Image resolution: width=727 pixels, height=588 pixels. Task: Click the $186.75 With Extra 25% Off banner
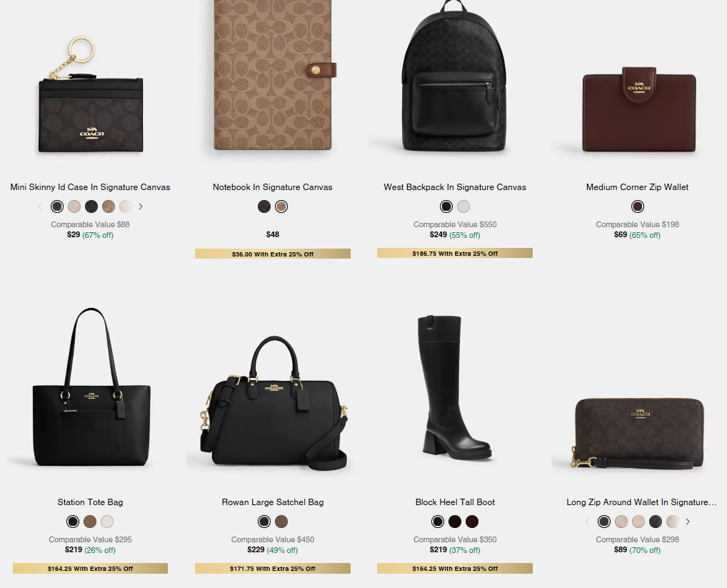(x=455, y=253)
